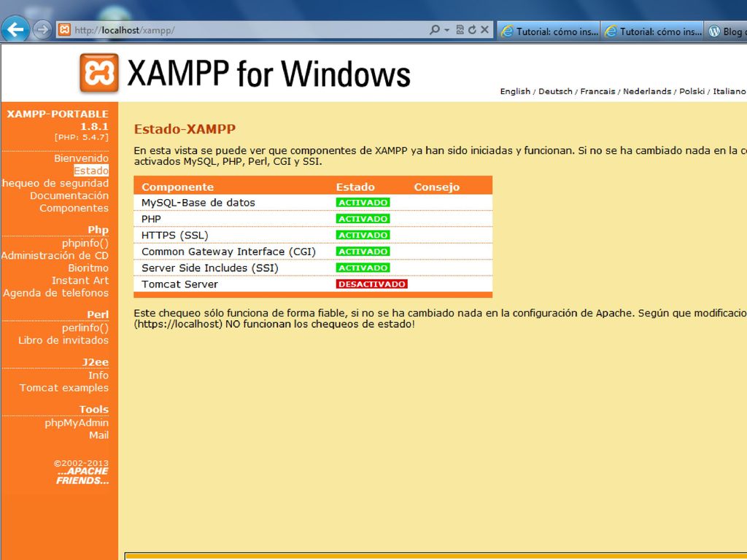Switch to the Blog WordPress tab

(726, 31)
